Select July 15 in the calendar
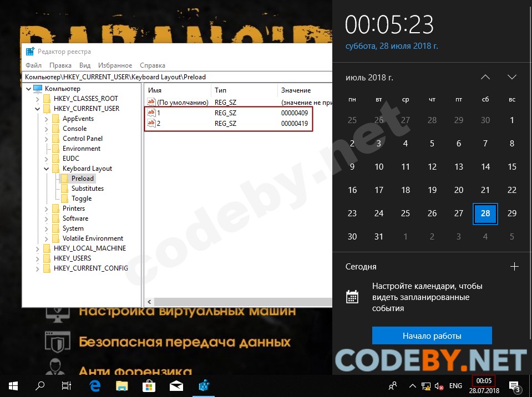The height and width of the screenshot is (397, 532). (x=512, y=166)
